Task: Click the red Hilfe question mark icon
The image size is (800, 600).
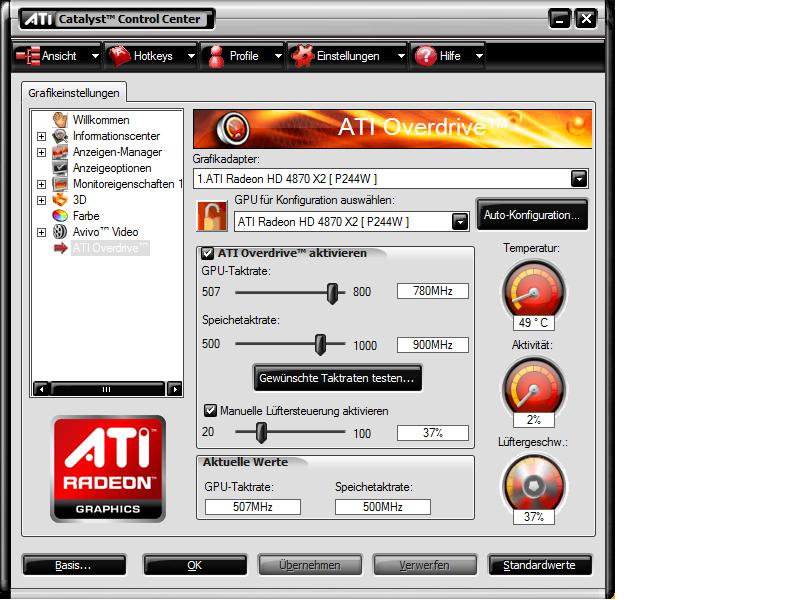Action: (426, 56)
